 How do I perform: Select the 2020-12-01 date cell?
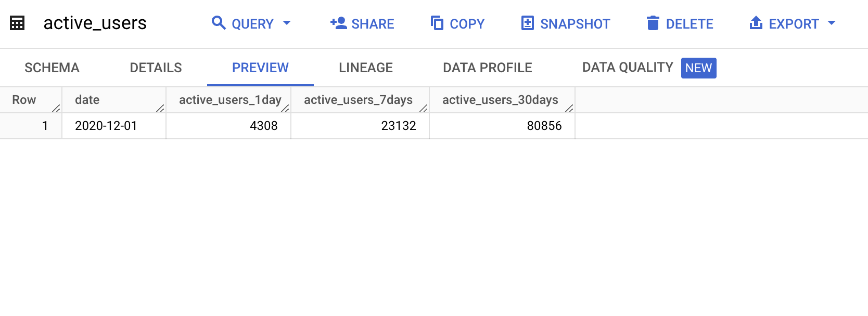point(114,126)
